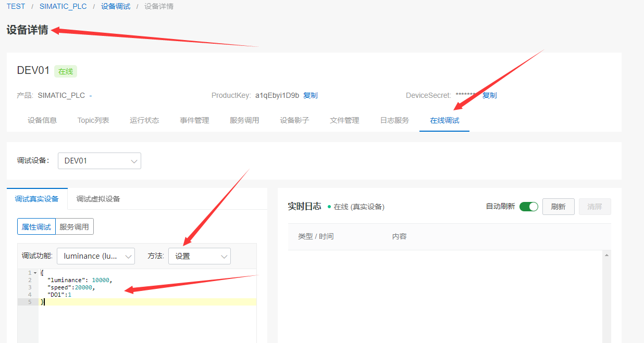Collapse the JSON fold arrow on line 1
644x343 pixels.
click(x=35, y=273)
